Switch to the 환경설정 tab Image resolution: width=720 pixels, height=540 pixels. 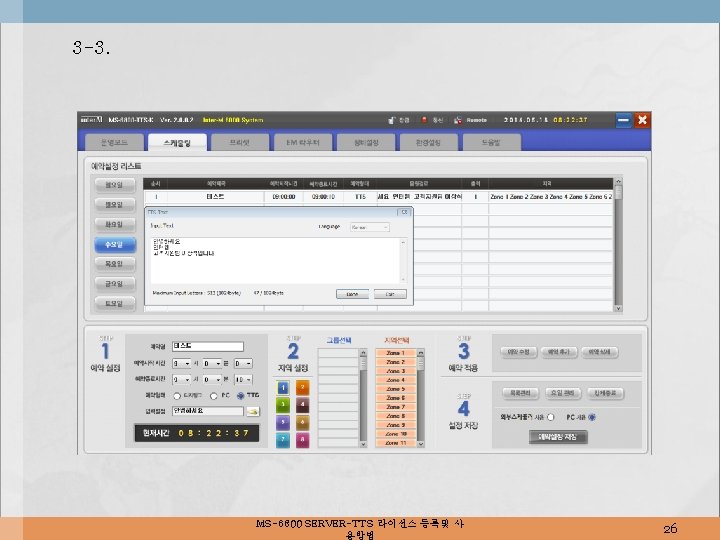(x=428, y=143)
